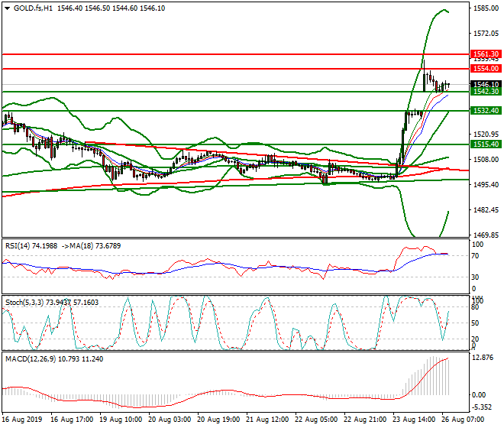Select the 1515.40 green level label

coord(486,144)
